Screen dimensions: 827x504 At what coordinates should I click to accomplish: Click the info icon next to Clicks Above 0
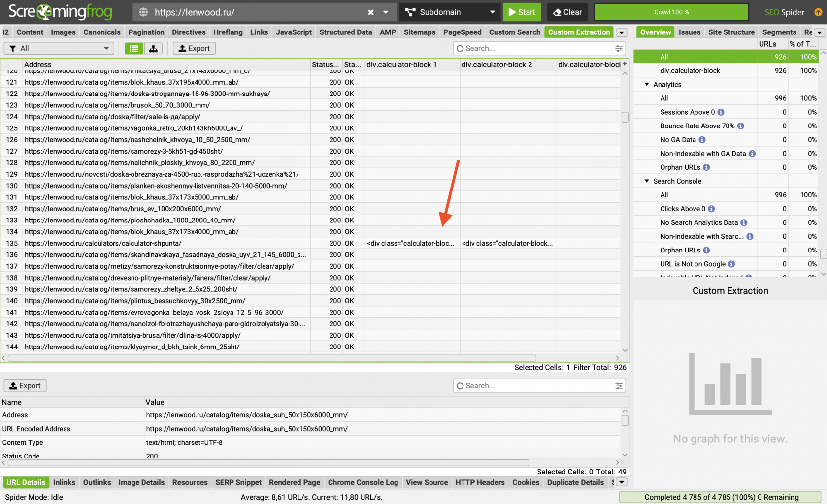click(x=711, y=209)
